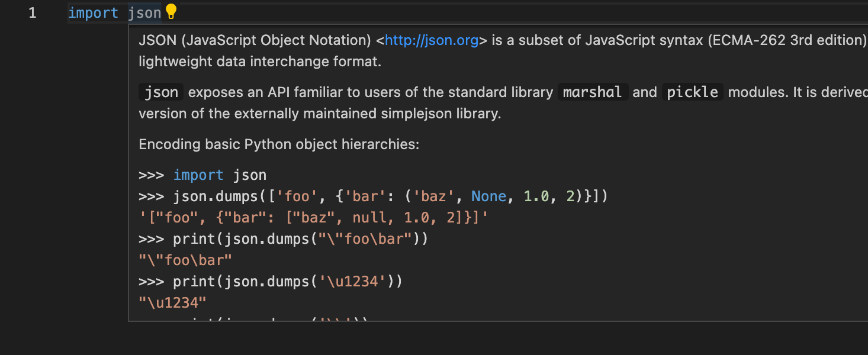Click the 'import' keyword on line 1
Viewport: 868px width, 355px height.
[93, 13]
